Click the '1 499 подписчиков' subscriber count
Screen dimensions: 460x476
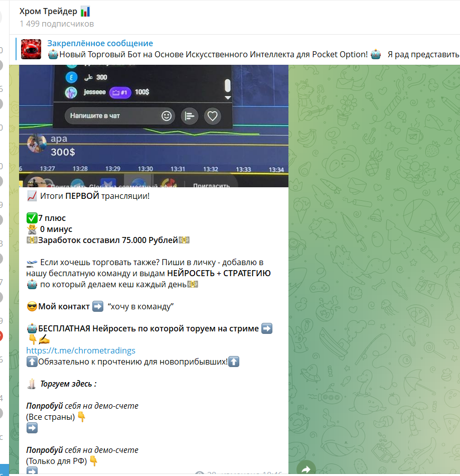(57, 24)
